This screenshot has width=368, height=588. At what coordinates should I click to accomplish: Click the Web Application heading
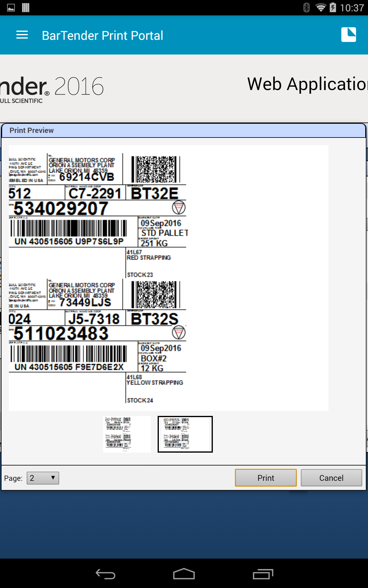point(308,84)
